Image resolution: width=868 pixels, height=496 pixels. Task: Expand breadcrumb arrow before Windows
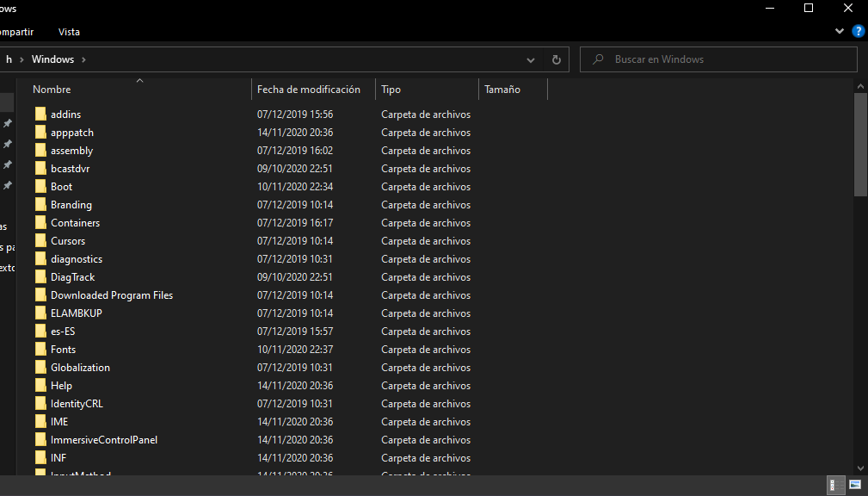pyautogui.click(x=22, y=59)
